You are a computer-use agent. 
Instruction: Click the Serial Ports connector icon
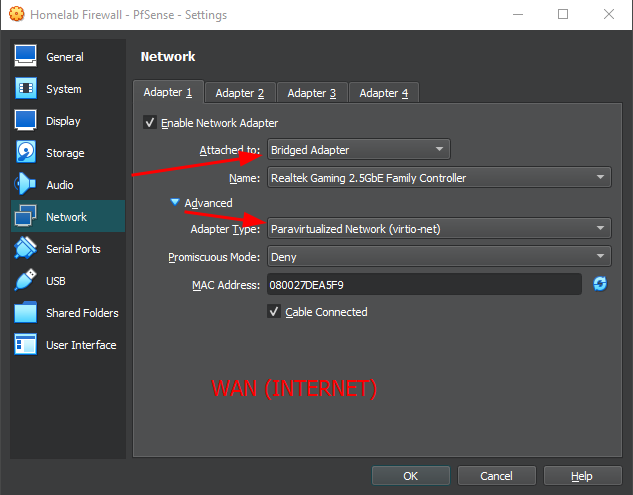pos(25,248)
